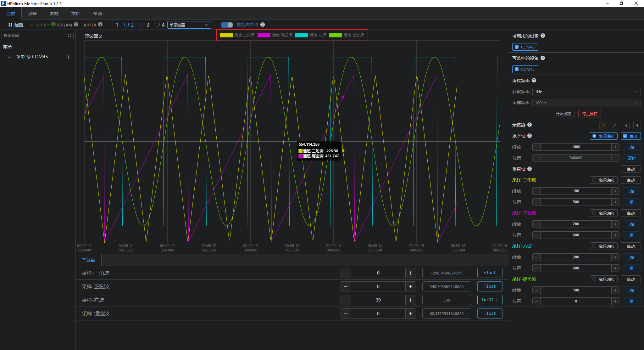This screenshot has width=644, height=350.
Task: Switch to oscilloscope screen 2 in toolbar
Action: click(x=129, y=25)
